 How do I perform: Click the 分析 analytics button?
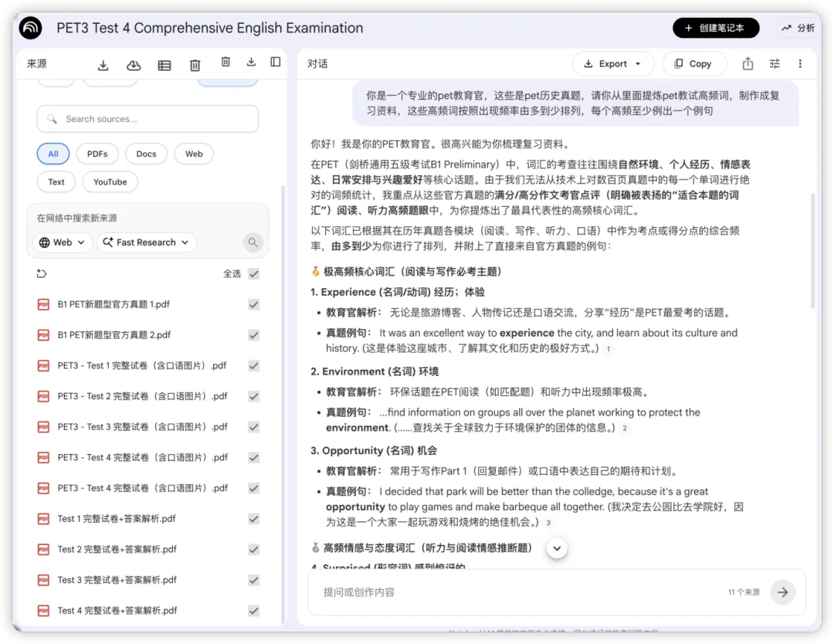point(798,29)
